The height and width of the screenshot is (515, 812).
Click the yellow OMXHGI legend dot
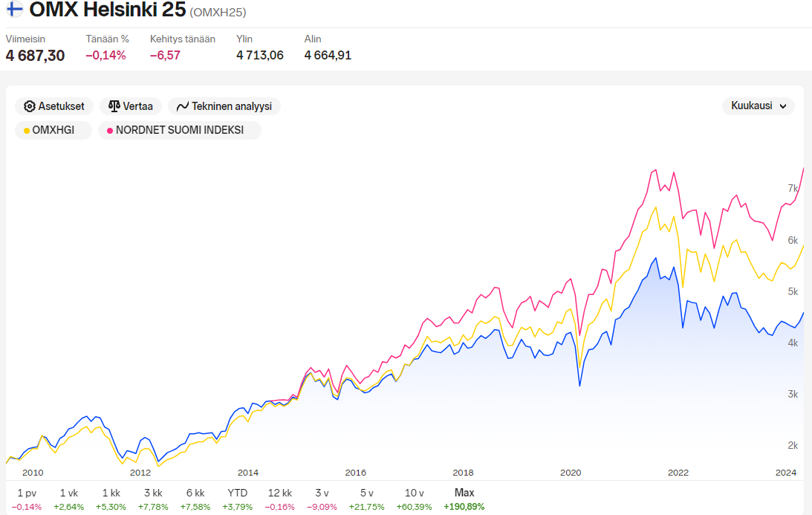[27, 131]
